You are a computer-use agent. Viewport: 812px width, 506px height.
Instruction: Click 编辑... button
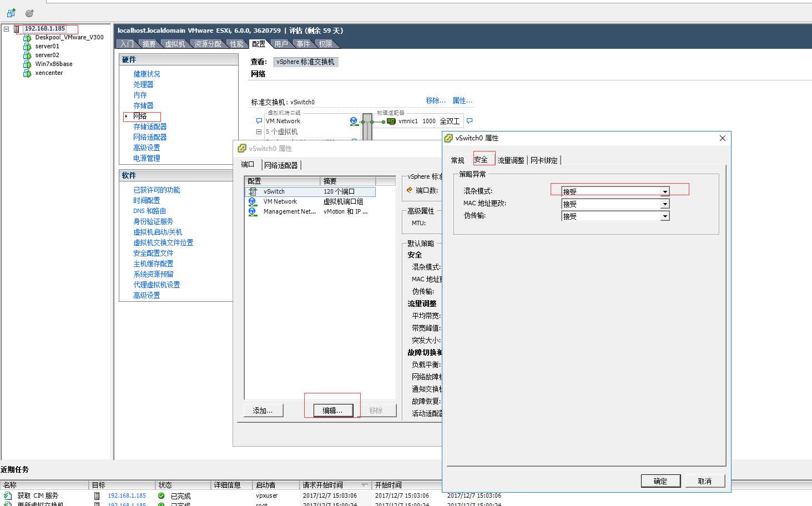tap(332, 411)
